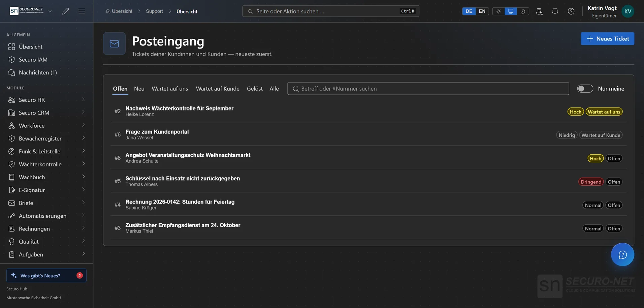Select the Gelöst tab
The width and height of the screenshot is (644, 308).
[x=255, y=89]
